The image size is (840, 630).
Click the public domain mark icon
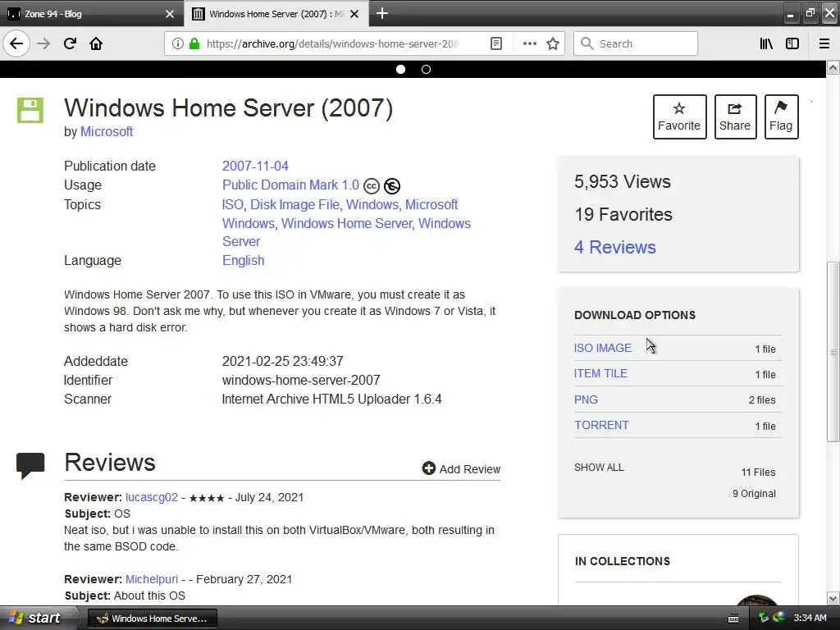(392, 186)
